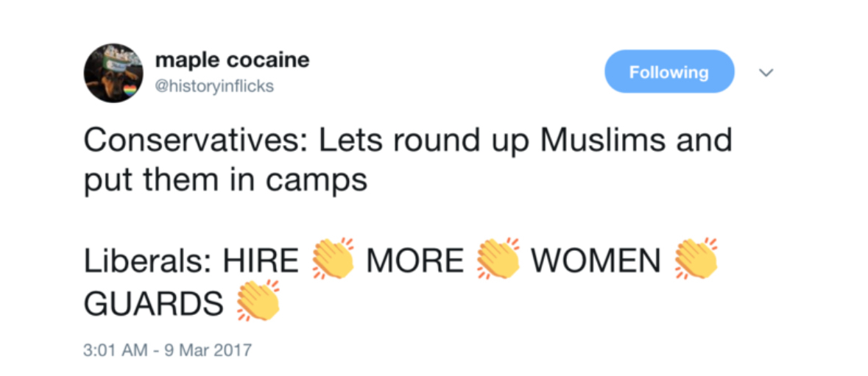Click the word HIRE in the tweet
This screenshot has width=868, height=376.
(x=261, y=260)
